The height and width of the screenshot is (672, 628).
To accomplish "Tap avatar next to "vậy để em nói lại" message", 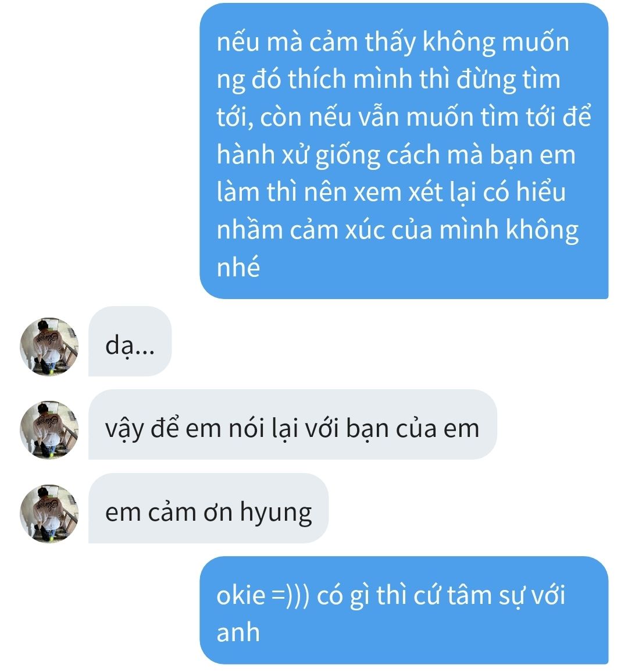I will point(49,431).
